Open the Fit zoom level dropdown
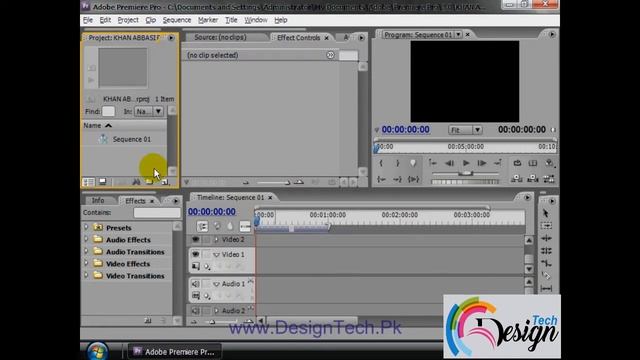 click(465, 130)
